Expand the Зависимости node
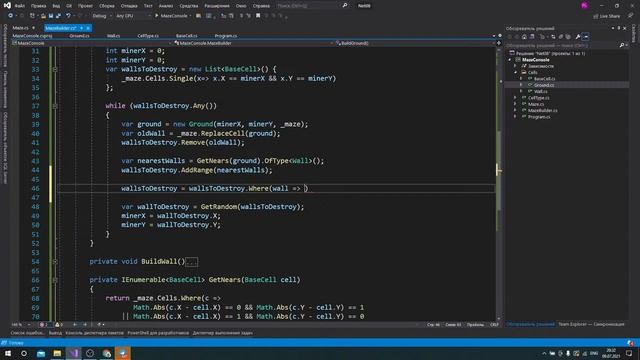640x360 pixels. (515, 66)
